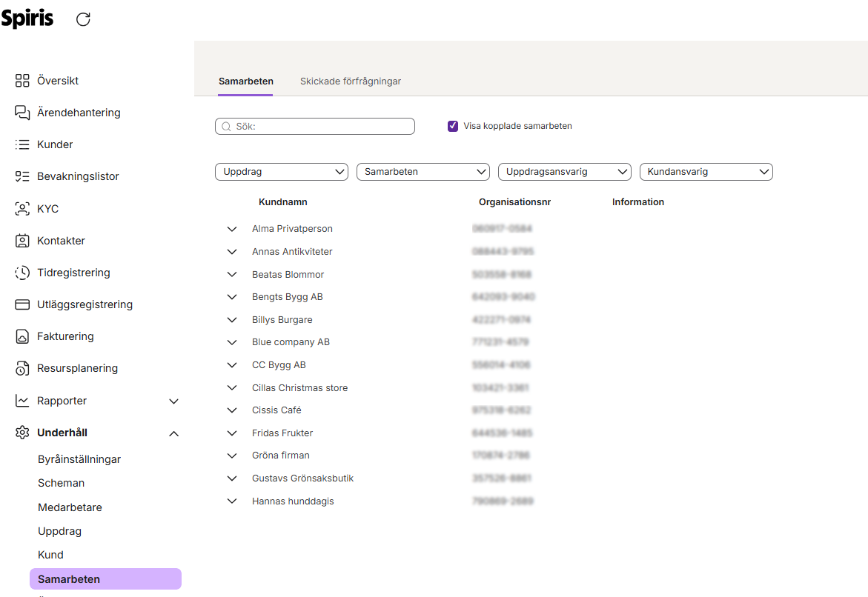Click the Ärendehantering chat bubbles icon
Image resolution: width=868 pixels, height=597 pixels.
(22, 113)
